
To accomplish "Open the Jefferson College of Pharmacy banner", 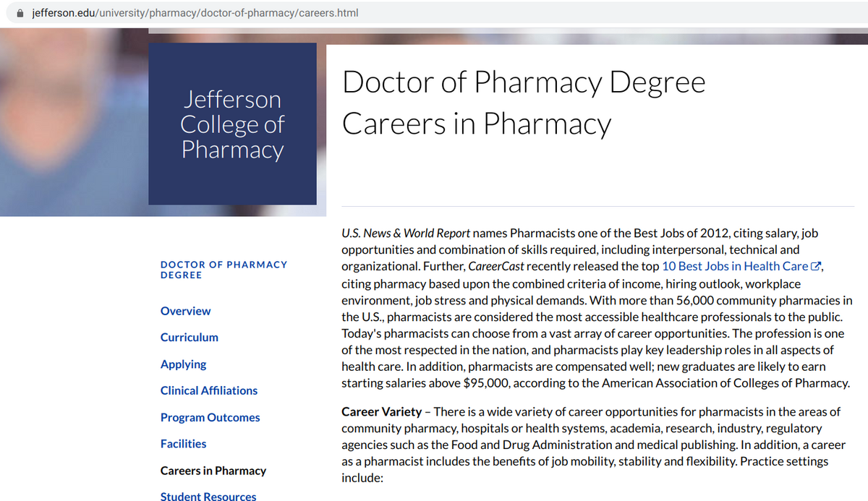I will pos(232,124).
